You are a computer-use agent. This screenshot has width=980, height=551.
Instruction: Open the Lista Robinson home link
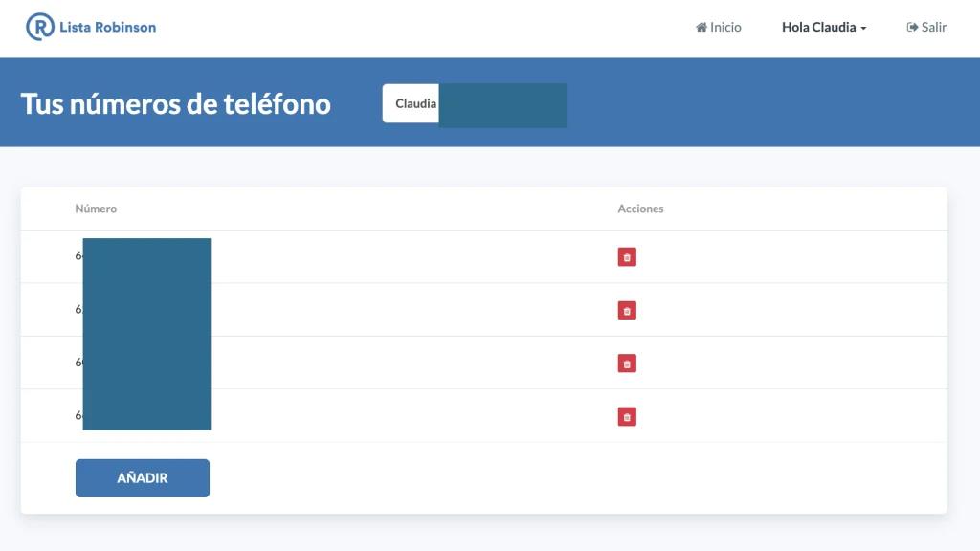[91, 26]
